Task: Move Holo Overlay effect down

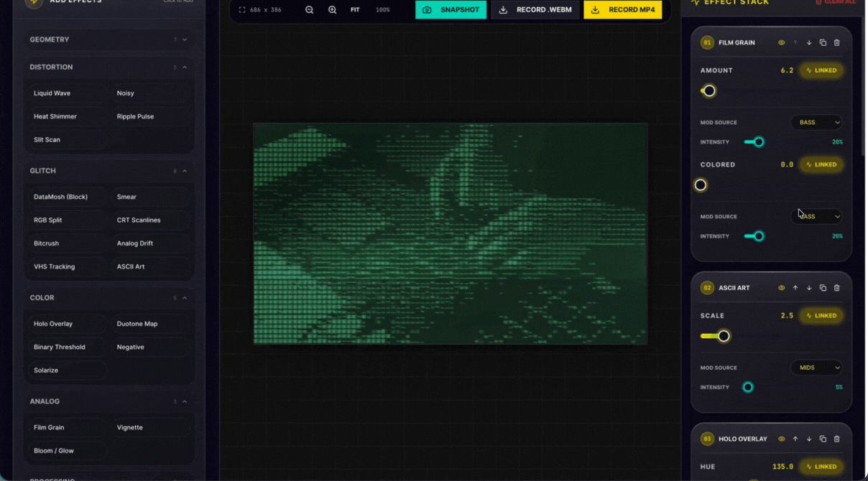Action: [x=809, y=439]
